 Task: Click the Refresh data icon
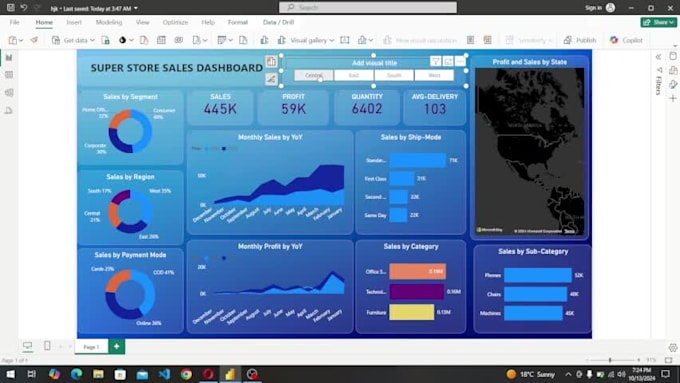243,40
